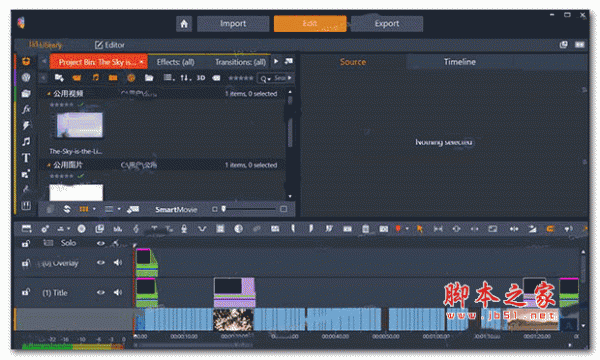Viewport: 600px width, 360px height.
Task: Open the marker dropdown arrow
Action: [407, 229]
